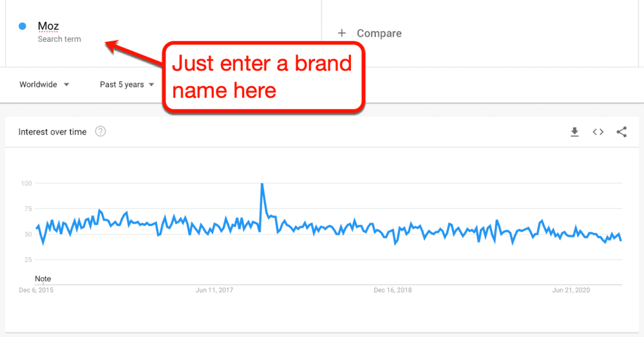Open the help icon beside Interest over time
Image resolution: width=644 pixels, height=337 pixels.
tap(100, 132)
